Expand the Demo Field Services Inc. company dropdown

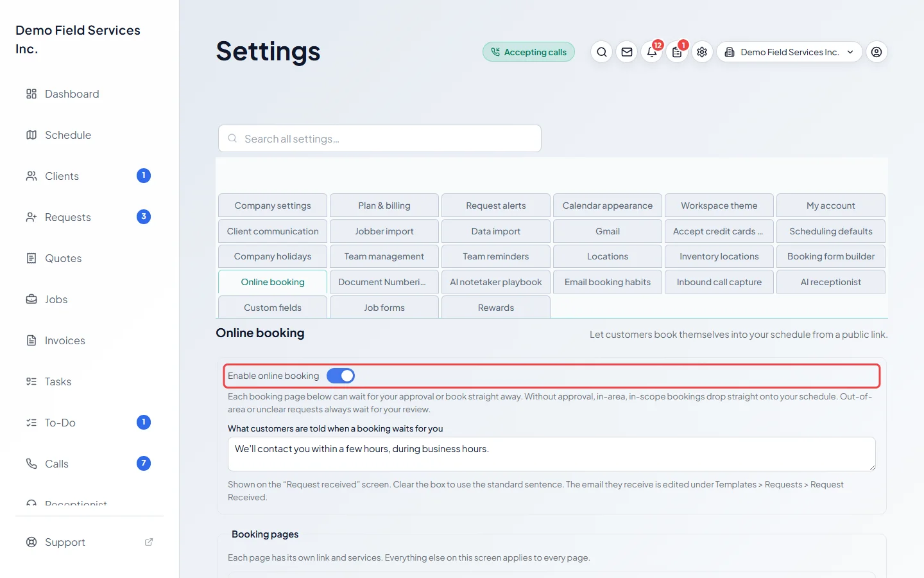tap(789, 52)
